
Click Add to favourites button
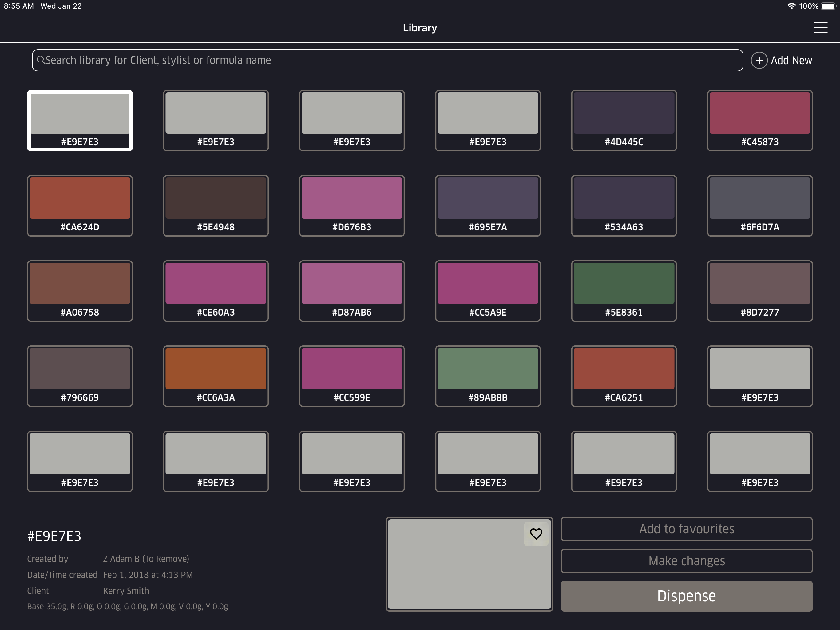click(x=686, y=529)
